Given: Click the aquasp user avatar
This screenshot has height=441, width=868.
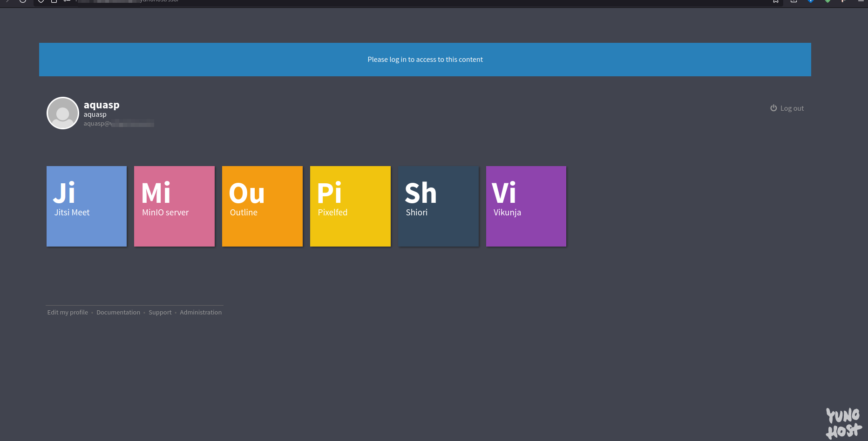Looking at the screenshot, I should 63,113.
